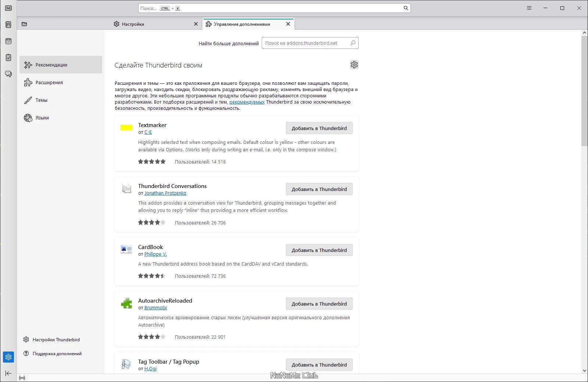Add Tag Toolbar / Tag Popup to Thunderbird
Viewport: 588px width, 382px height.
point(319,365)
